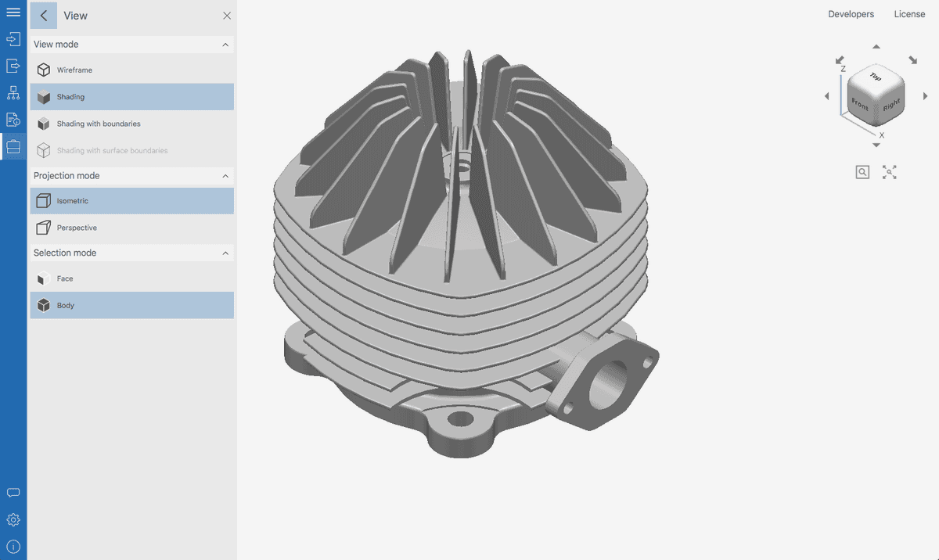Select Shading view mode
Screen dimensions: 939x560
pos(132,97)
